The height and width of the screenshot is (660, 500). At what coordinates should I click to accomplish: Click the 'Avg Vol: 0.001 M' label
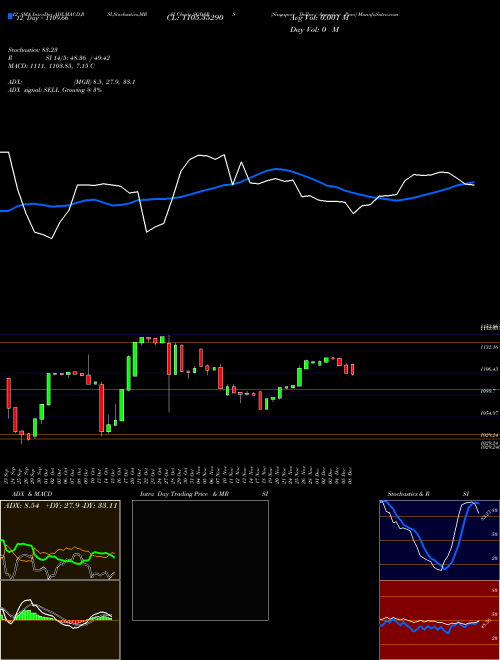tap(320, 18)
